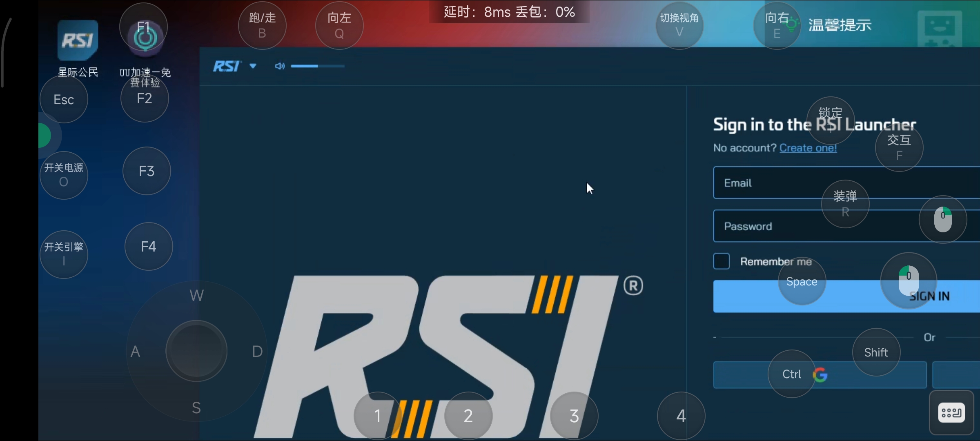Tap the 开关引擎 I virtual key
Screen dimensions: 980x441
tap(64, 254)
